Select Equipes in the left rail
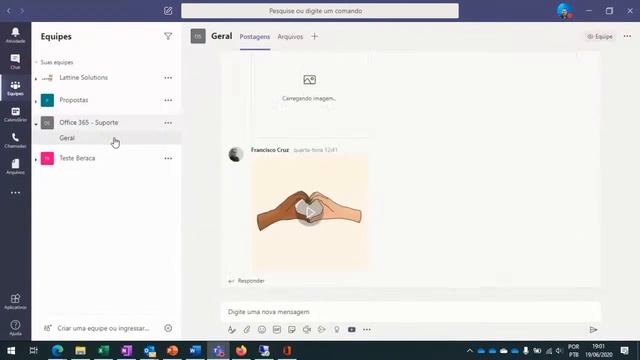This screenshot has height=360, width=640. (15, 88)
